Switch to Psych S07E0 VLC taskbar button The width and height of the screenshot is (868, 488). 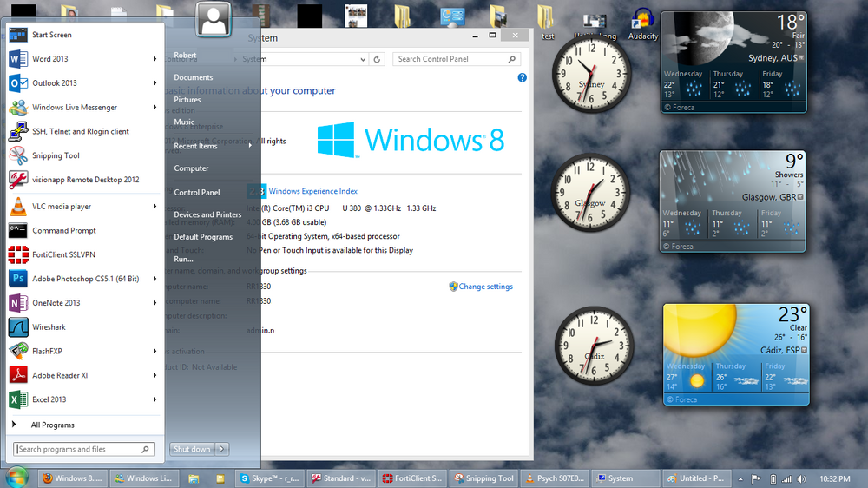555,478
